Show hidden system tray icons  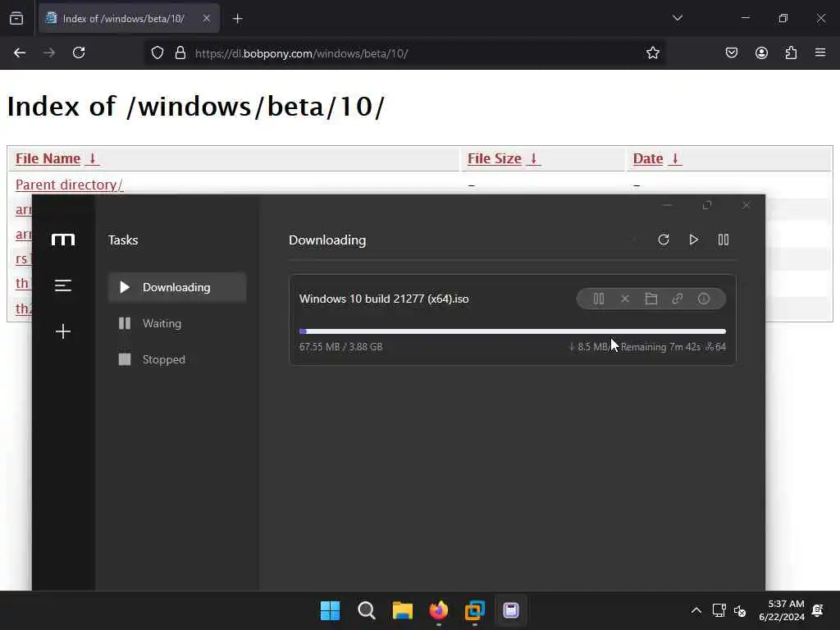pos(696,610)
